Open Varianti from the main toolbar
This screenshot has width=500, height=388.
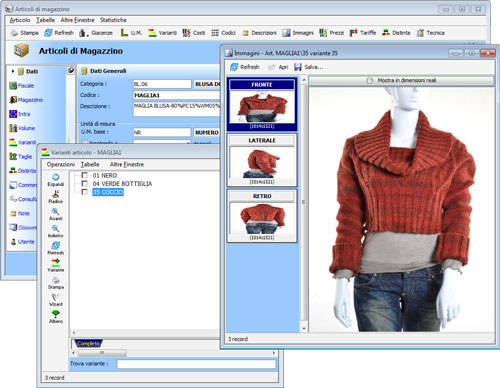[x=163, y=33]
